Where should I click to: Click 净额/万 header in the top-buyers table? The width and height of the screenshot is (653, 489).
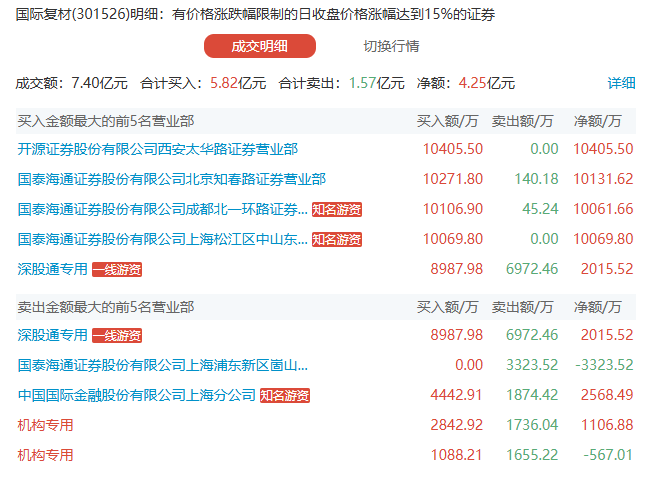coord(597,121)
